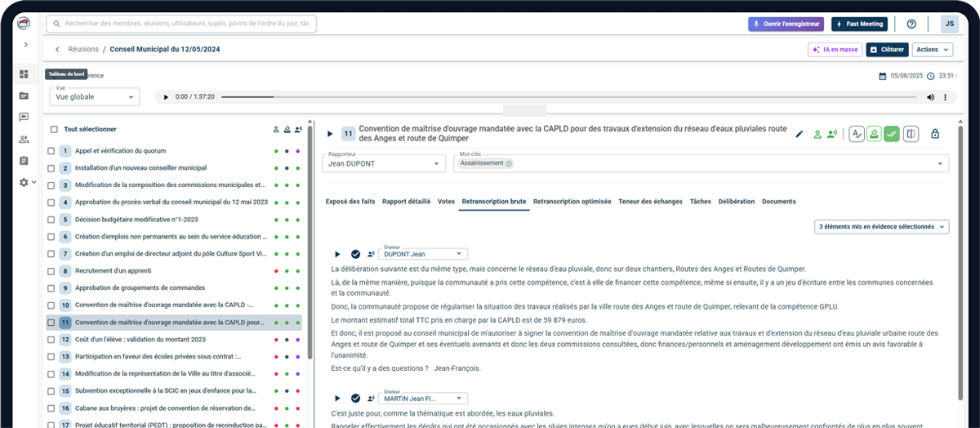Open the help question mark icon
980x428 pixels.
911,25
